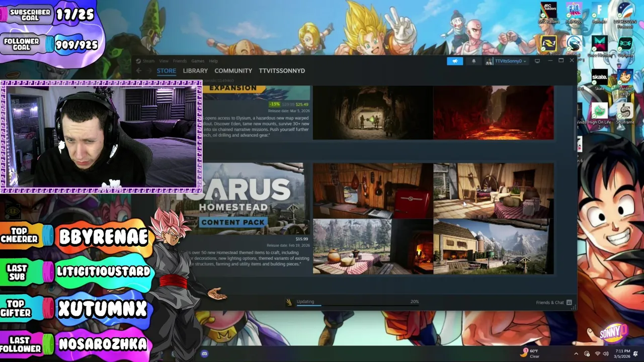The width and height of the screenshot is (644, 362).
Task: Open picnic table by fireplace screenshot
Action: (x=372, y=247)
